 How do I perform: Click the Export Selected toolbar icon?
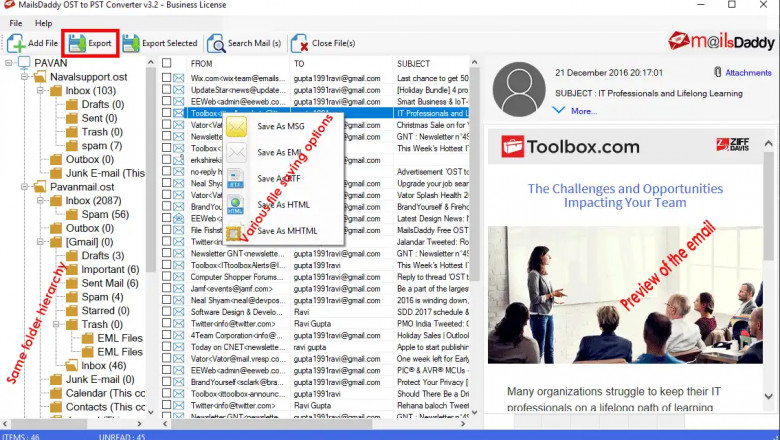click(x=130, y=44)
